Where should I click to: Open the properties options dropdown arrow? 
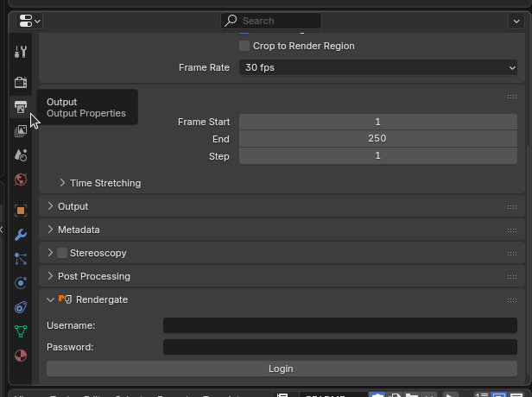(x=516, y=22)
